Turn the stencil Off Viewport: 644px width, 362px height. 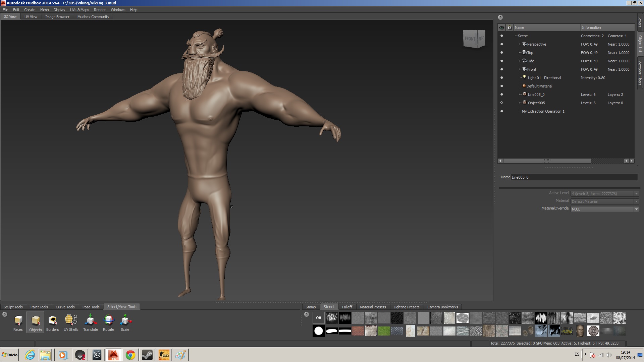(x=318, y=318)
